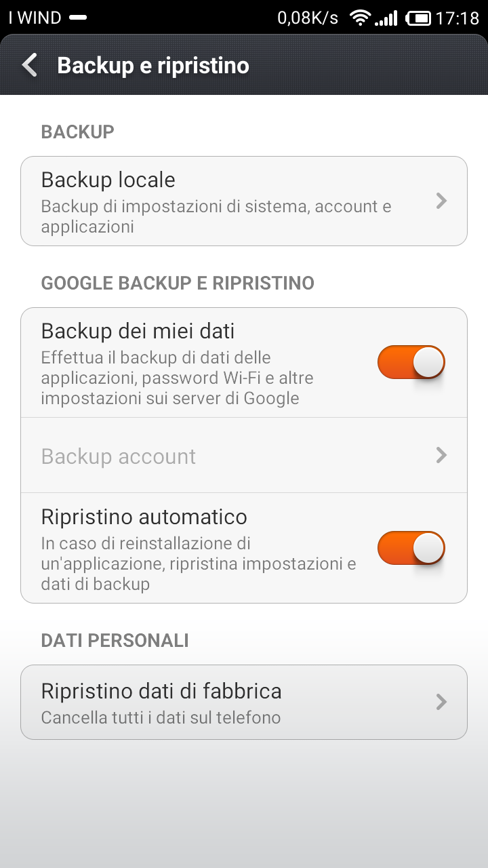Expand Ripristino dati di fabbrica chevron
This screenshot has height=868, width=488.
pos(441,702)
